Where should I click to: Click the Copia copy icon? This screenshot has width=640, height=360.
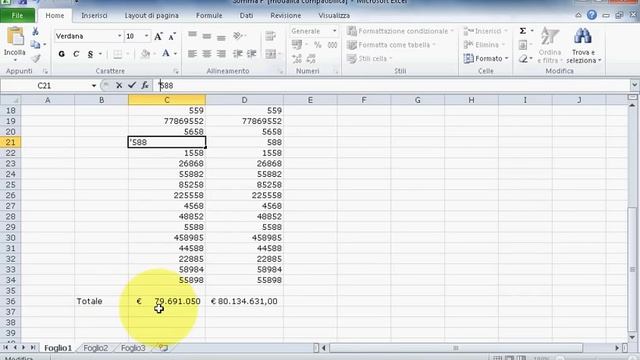click(x=36, y=44)
